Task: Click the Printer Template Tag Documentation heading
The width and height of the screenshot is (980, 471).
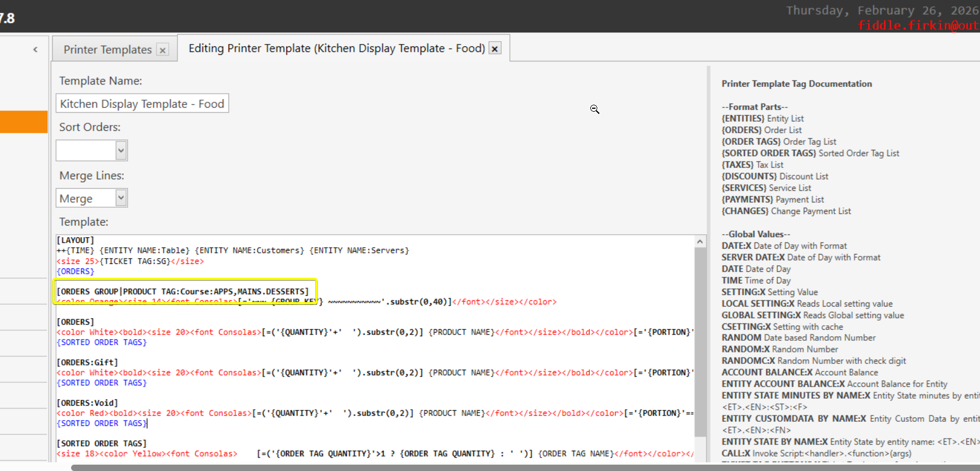Action: pos(796,84)
